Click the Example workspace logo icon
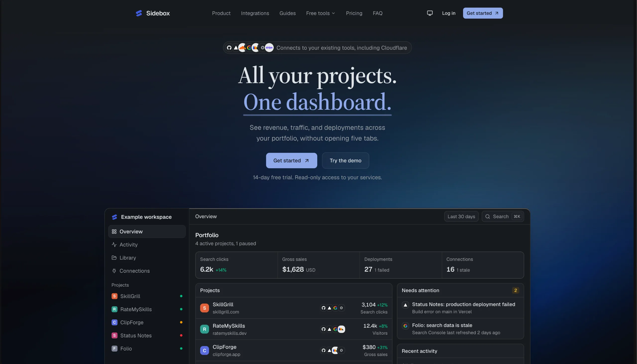Image resolution: width=637 pixels, height=364 pixels. click(x=114, y=217)
